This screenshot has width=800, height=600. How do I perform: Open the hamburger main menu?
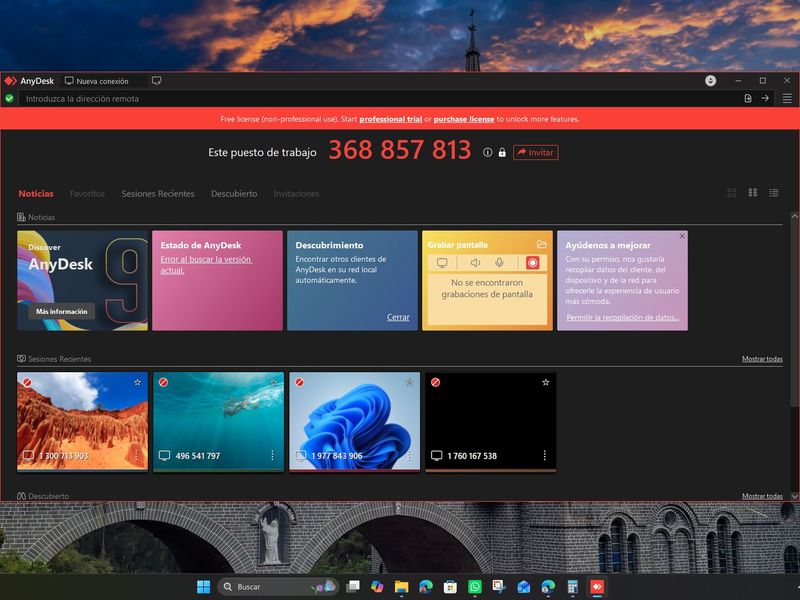[787, 98]
